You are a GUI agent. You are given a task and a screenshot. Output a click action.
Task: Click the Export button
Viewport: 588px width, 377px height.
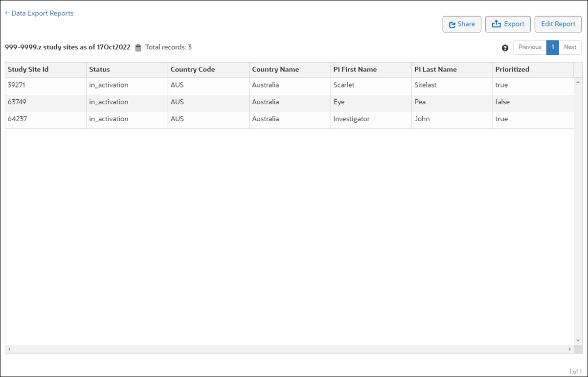pos(508,24)
